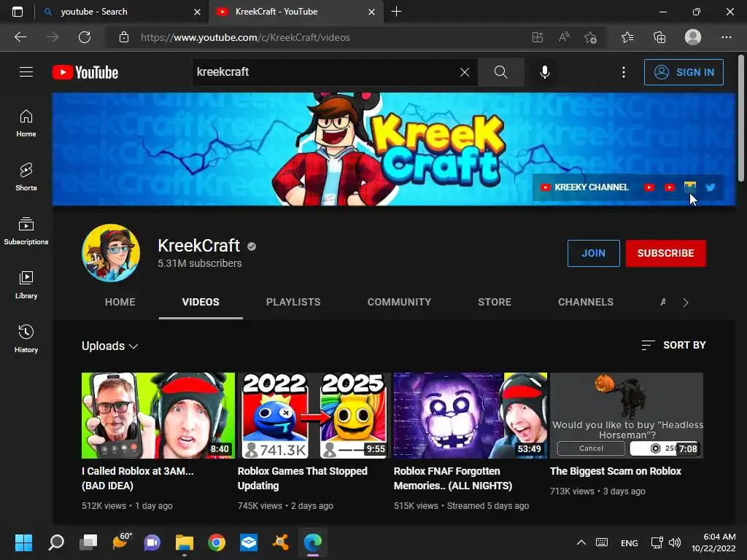747x560 pixels.
Task: Click title 'Roblox Games That Stopped Updating'
Action: [x=303, y=478]
